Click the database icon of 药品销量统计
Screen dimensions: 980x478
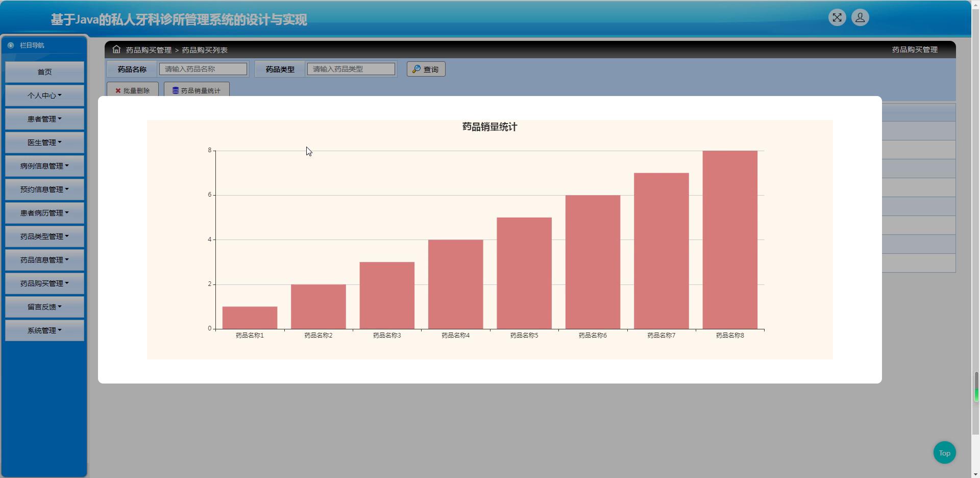pos(176,90)
